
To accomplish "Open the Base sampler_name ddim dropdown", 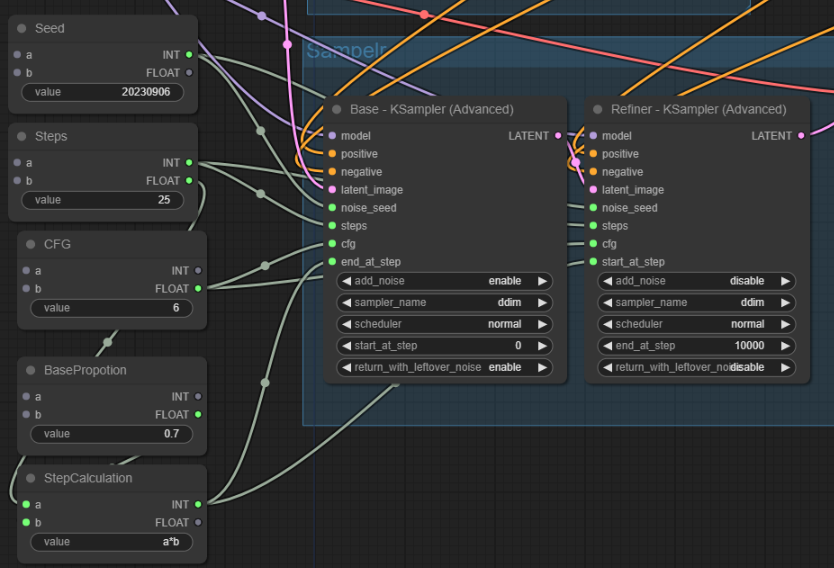I will click(x=445, y=303).
